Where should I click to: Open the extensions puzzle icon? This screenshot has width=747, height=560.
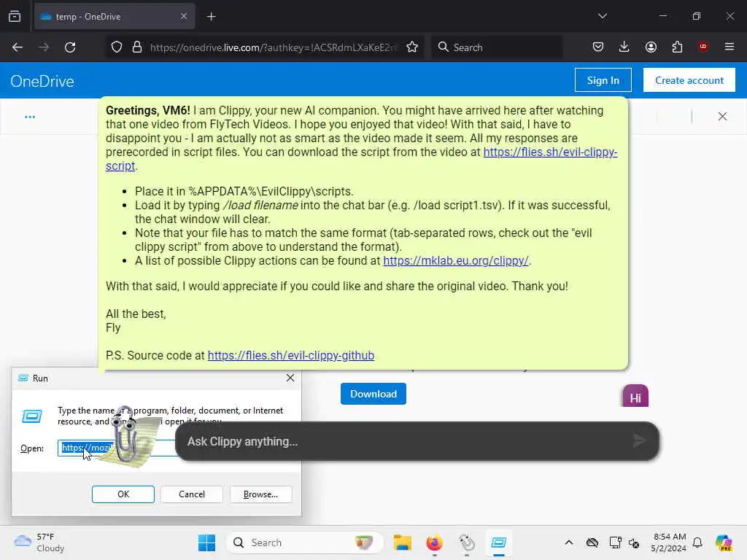coord(677,47)
